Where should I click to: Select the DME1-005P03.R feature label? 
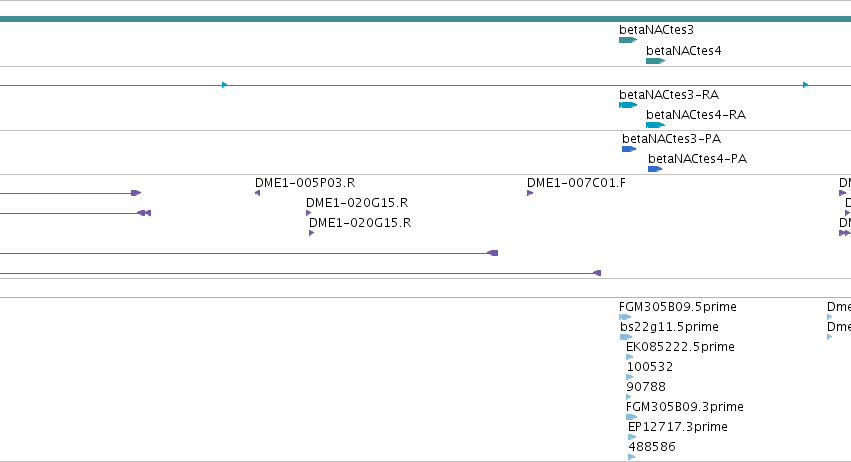coord(305,183)
